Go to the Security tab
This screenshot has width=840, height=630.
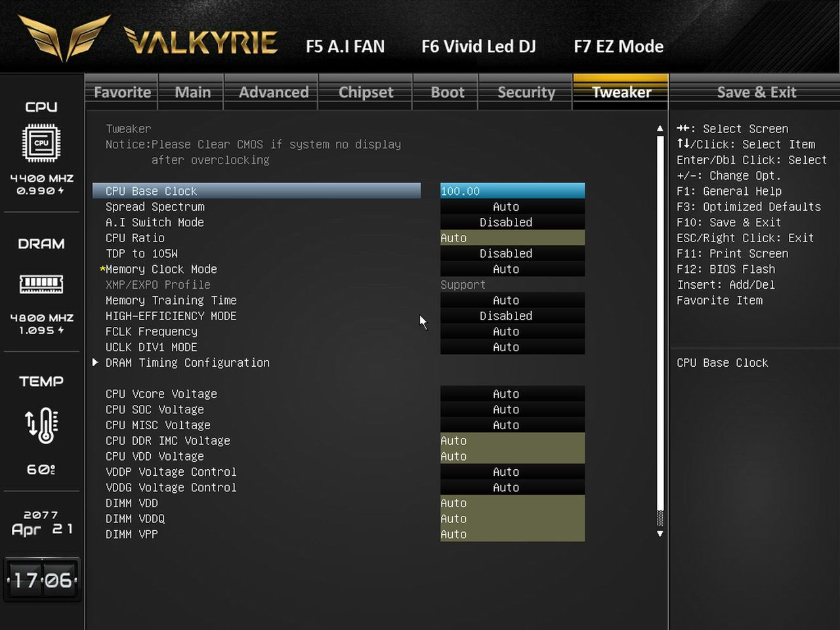pos(526,93)
